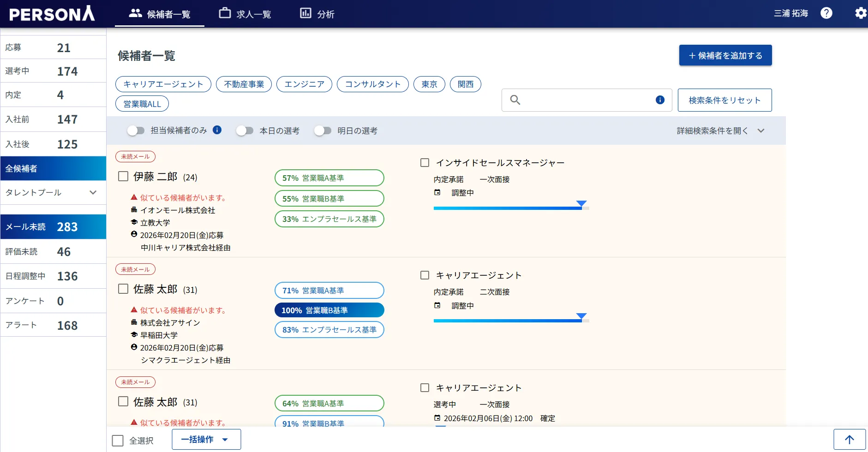
Task: Open the help icon in the top bar
Action: (826, 13)
